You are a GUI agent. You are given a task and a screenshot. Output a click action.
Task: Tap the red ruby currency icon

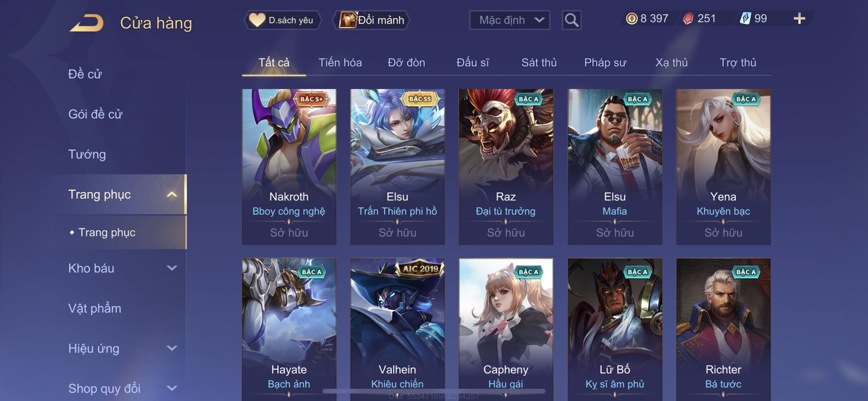(x=688, y=19)
